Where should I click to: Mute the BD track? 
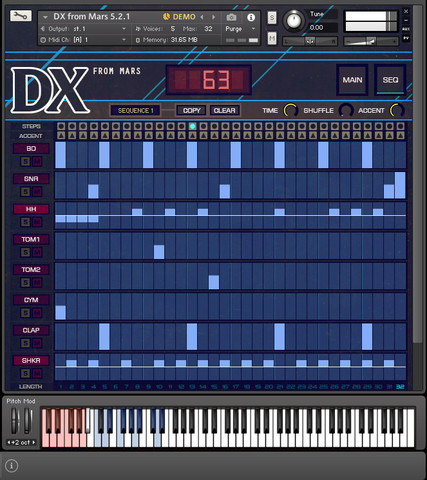37,161
